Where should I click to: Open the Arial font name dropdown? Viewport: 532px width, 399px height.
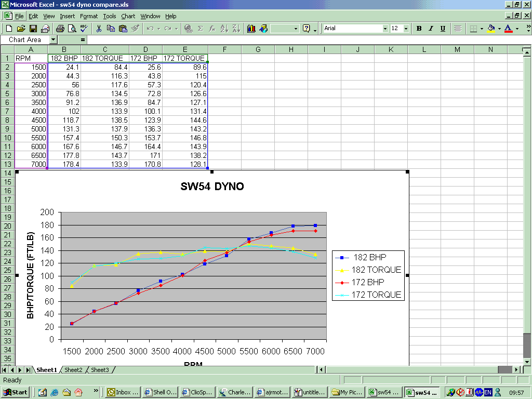(384, 29)
